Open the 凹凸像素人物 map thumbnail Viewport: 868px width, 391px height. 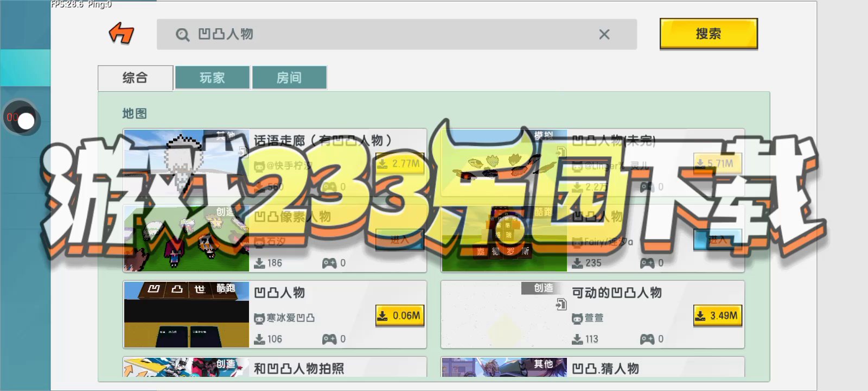coord(186,238)
